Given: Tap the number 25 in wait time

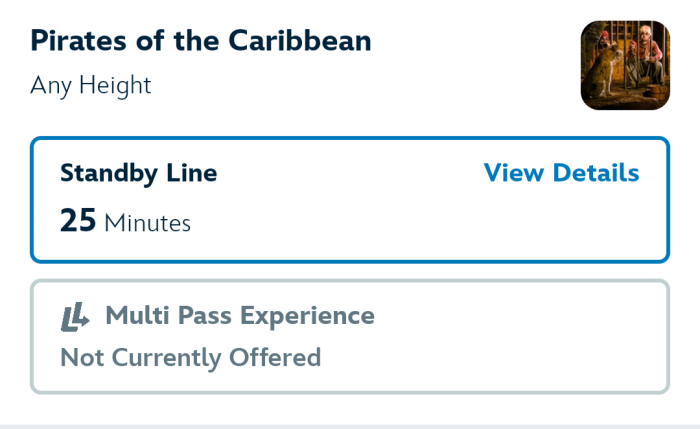Looking at the screenshot, I should (x=78, y=220).
